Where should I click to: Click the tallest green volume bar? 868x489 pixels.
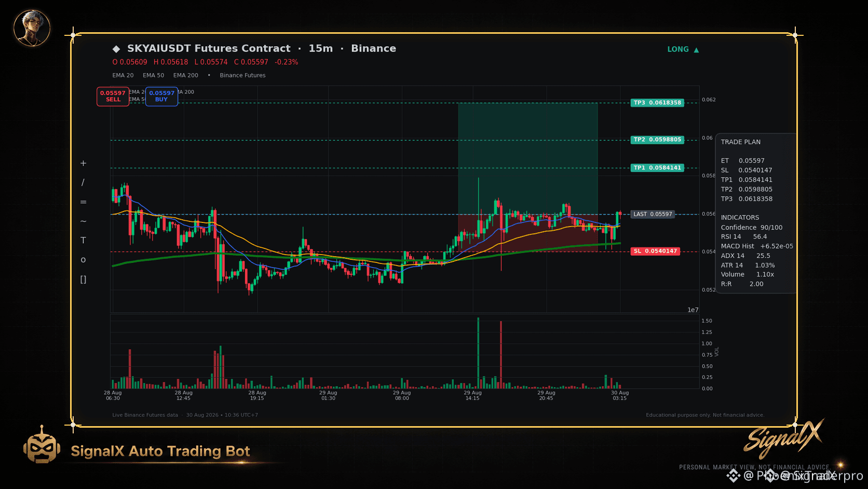(478, 353)
